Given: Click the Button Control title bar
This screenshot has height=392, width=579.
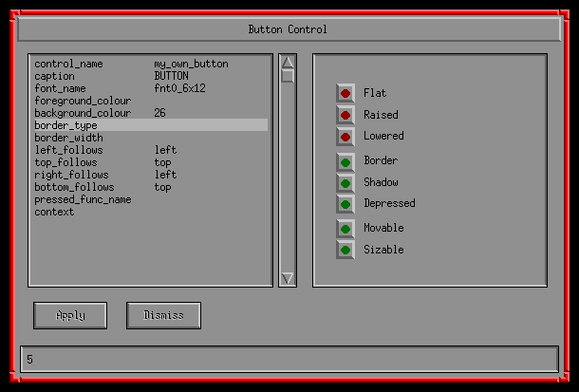Looking at the screenshot, I should [289, 29].
